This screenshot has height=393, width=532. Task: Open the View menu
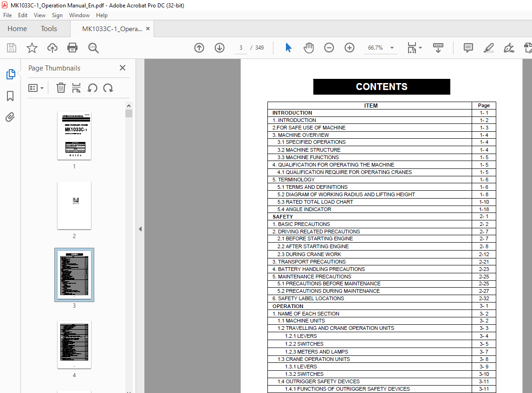point(39,15)
